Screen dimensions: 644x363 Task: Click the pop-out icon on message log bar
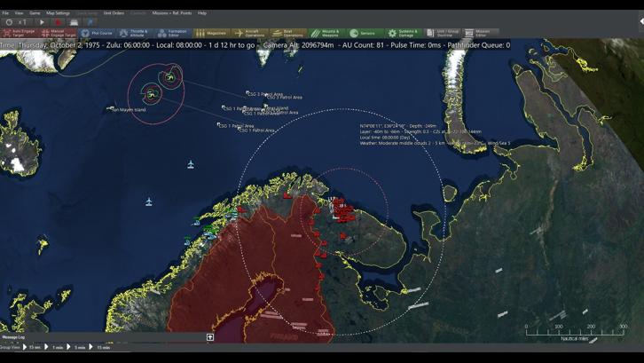click(x=210, y=337)
